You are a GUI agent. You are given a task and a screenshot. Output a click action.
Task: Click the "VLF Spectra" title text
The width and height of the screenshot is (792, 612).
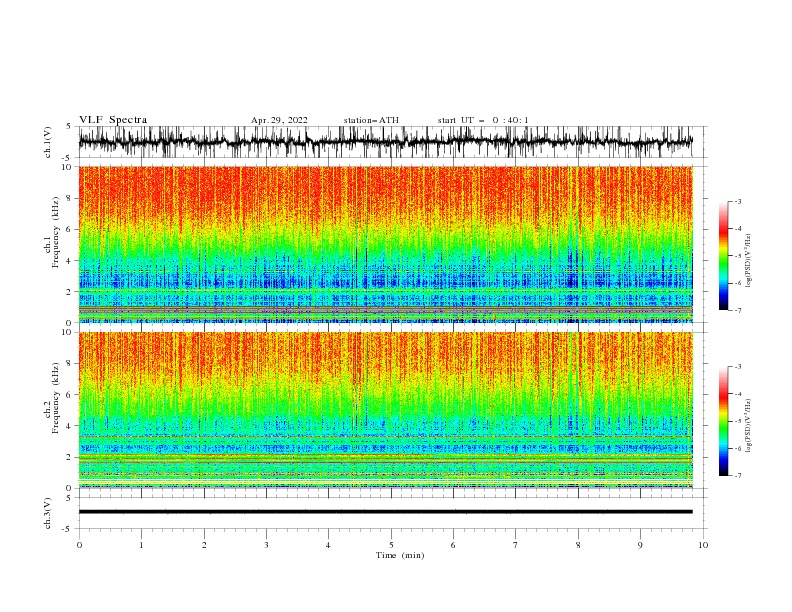113,120
